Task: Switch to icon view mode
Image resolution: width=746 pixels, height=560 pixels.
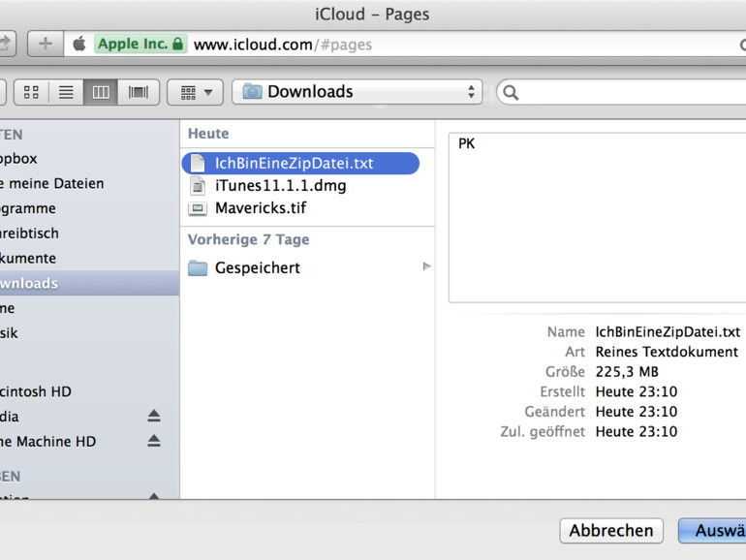Action: point(31,92)
